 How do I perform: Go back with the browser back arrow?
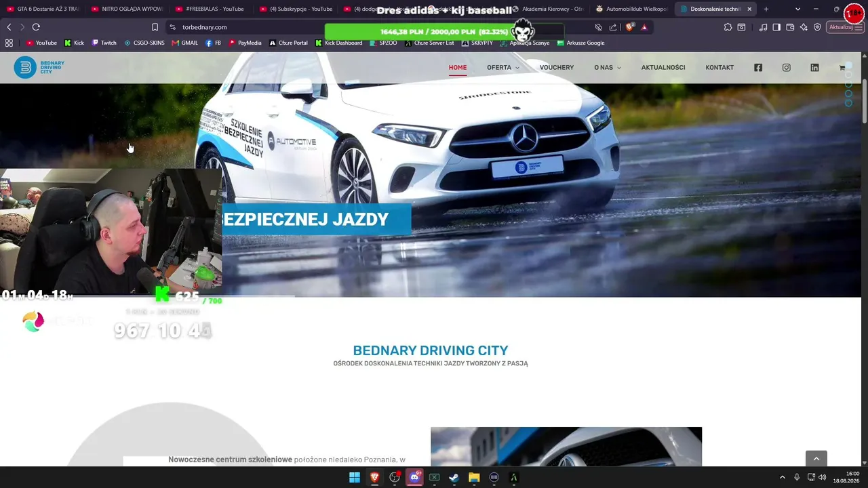9,27
